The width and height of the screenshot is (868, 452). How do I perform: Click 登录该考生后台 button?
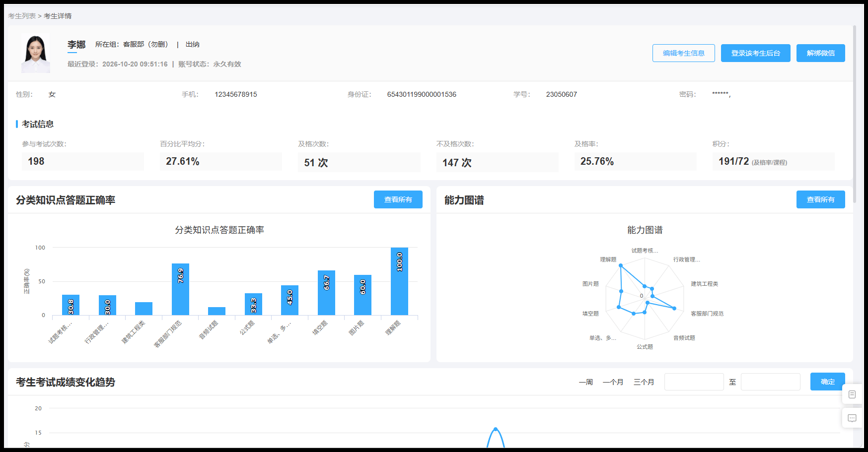[x=756, y=53]
